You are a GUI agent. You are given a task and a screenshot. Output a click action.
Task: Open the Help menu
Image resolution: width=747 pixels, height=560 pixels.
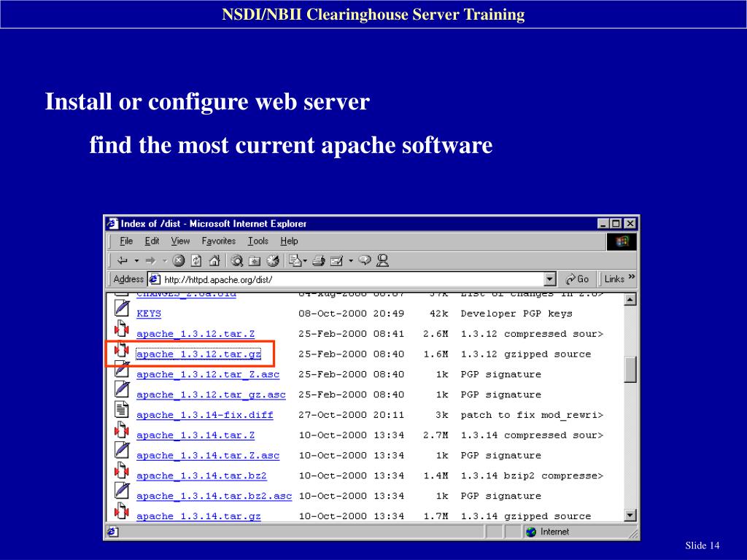click(289, 241)
